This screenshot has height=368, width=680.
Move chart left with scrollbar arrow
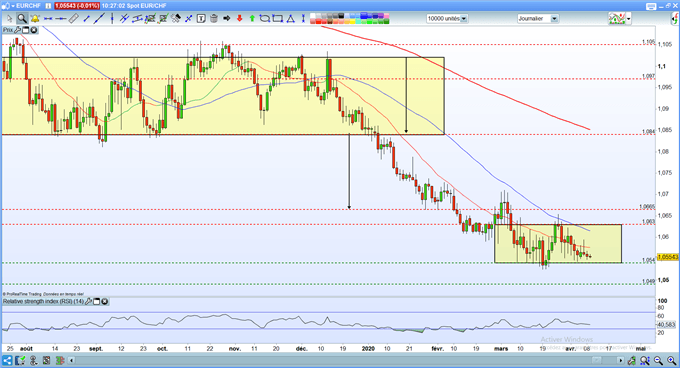point(72,360)
